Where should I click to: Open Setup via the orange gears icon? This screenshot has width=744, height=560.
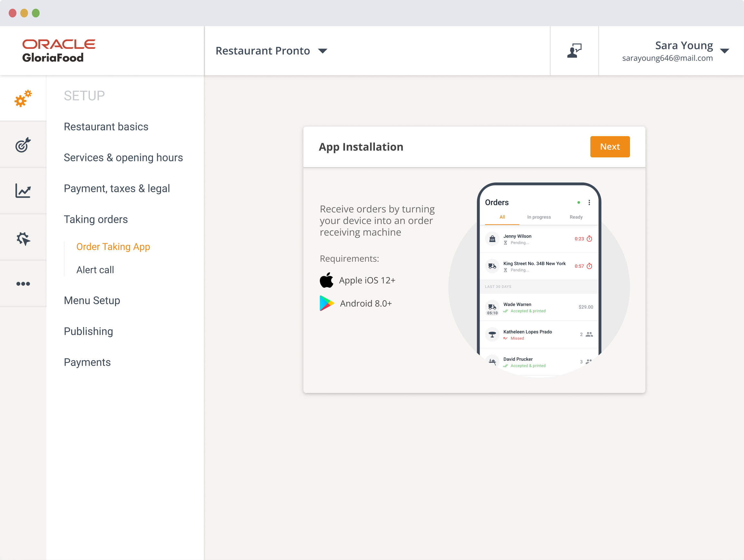[x=23, y=98]
